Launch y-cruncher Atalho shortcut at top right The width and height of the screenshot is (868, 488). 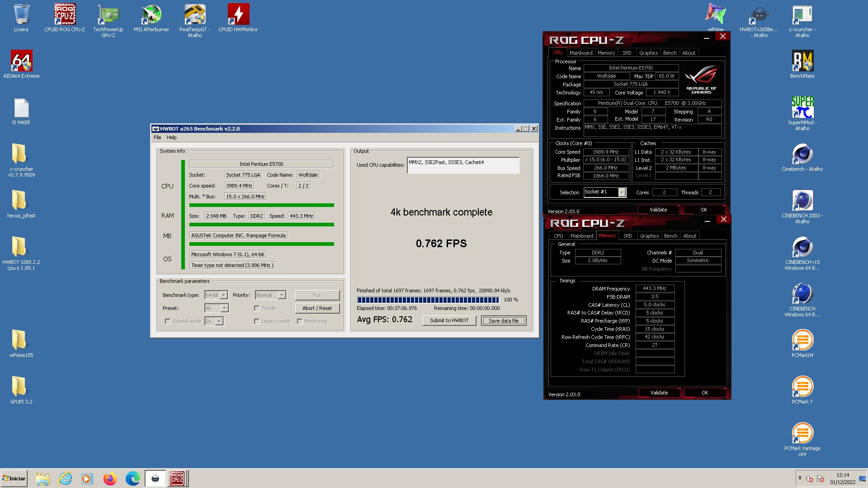click(x=802, y=21)
